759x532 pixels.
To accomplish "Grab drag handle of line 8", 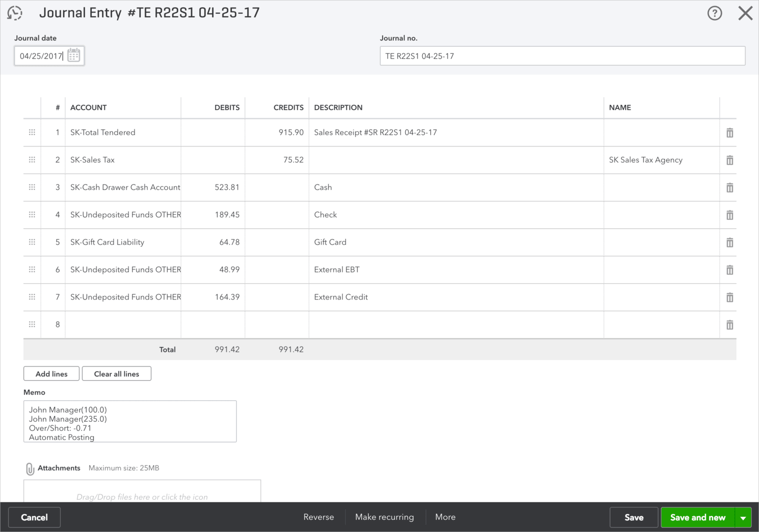I will coord(32,324).
